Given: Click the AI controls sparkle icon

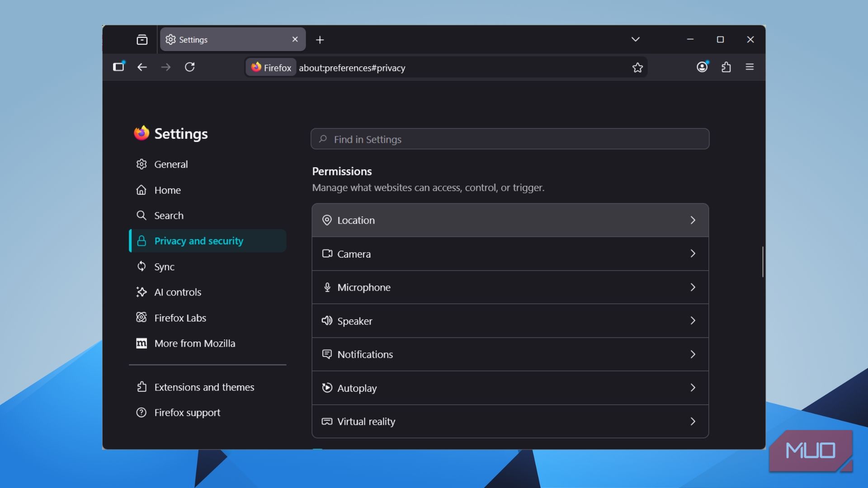Looking at the screenshot, I should pyautogui.click(x=142, y=292).
